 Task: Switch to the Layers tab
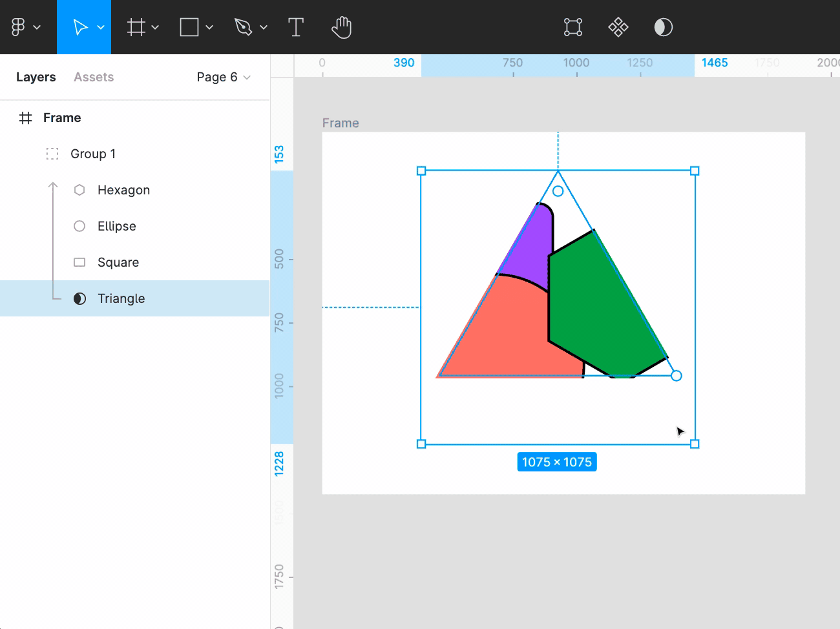tap(36, 77)
